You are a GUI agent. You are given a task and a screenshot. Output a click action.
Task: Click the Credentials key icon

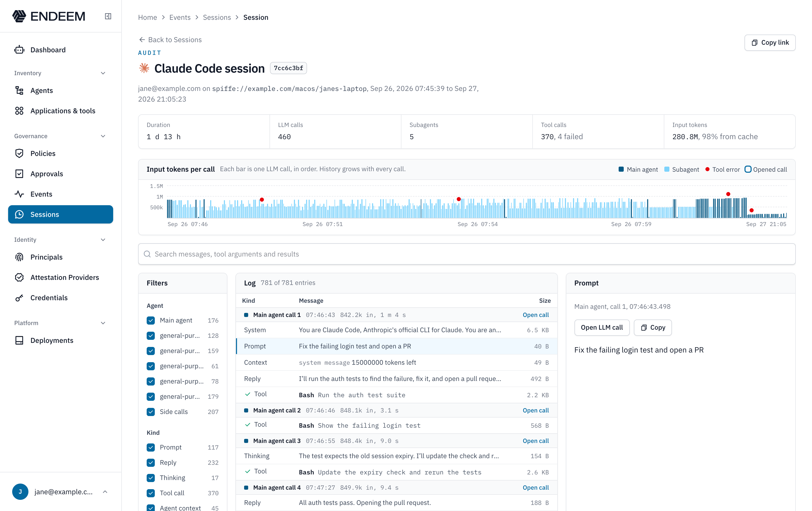(19, 297)
